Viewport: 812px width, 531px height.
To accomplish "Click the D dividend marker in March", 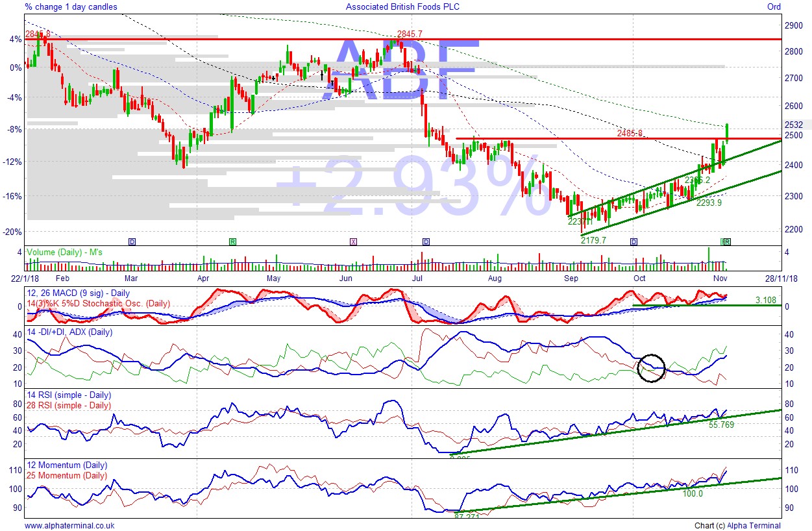I will click(132, 241).
